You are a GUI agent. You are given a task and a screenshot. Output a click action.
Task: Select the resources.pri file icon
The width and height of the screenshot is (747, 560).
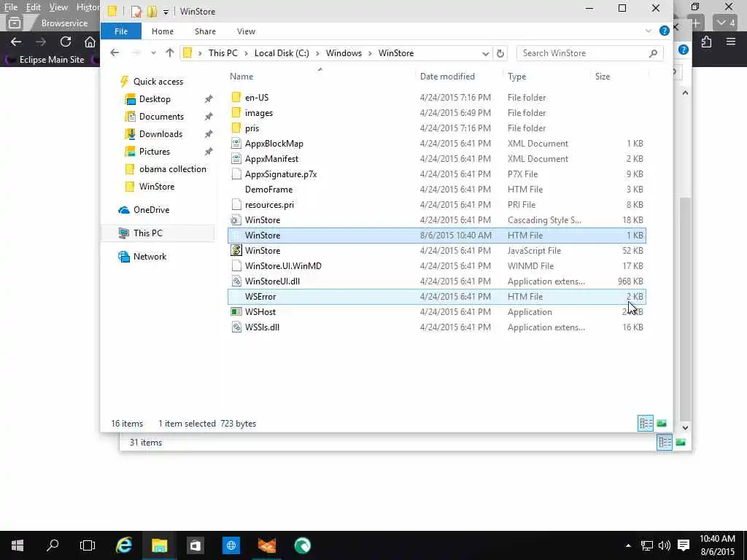(236, 205)
